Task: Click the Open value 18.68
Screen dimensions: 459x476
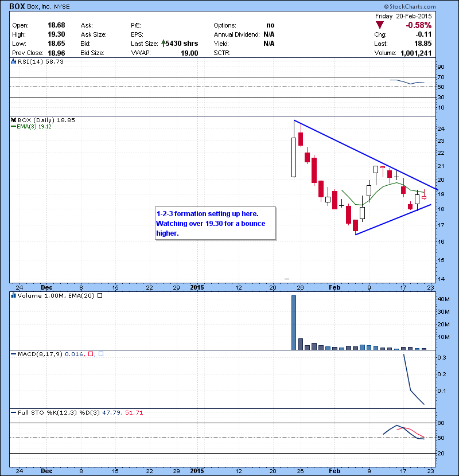Action: pos(56,25)
